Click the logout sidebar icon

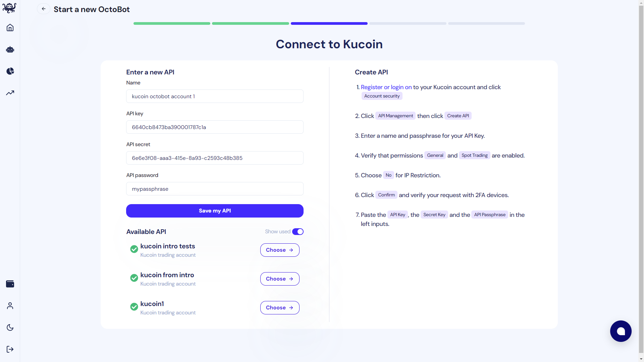pyautogui.click(x=10, y=349)
